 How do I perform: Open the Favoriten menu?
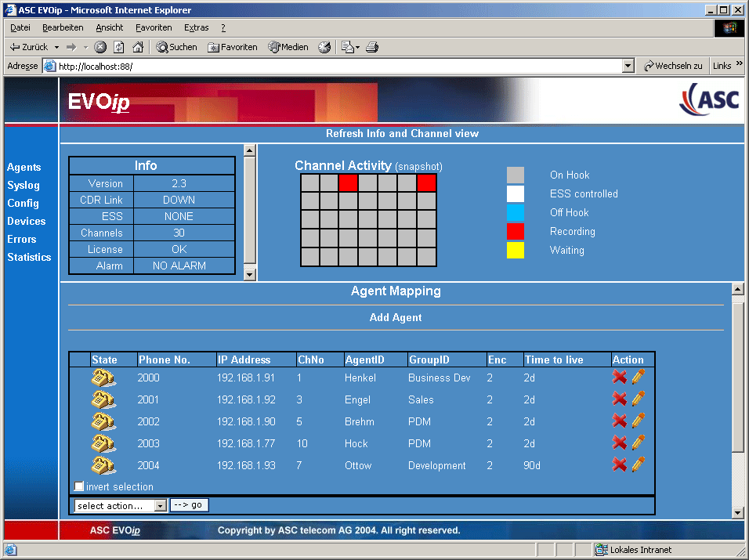click(154, 27)
